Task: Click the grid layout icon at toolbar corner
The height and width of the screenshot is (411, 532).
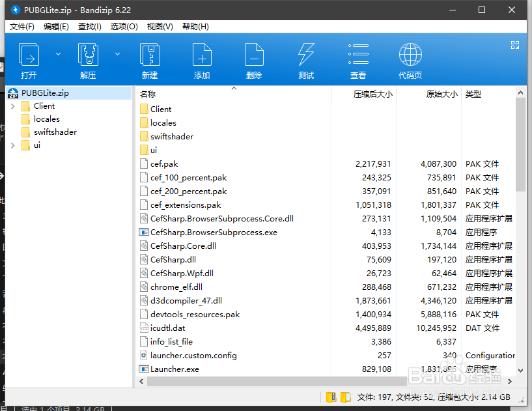Action: [x=514, y=45]
